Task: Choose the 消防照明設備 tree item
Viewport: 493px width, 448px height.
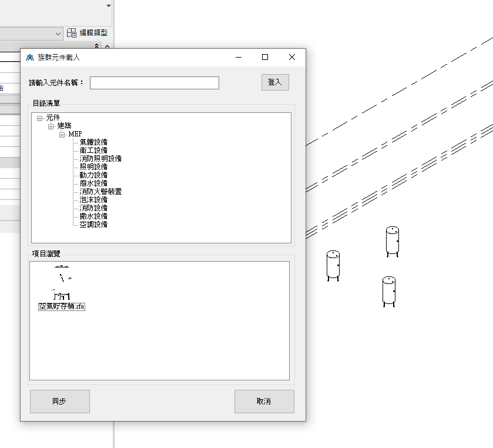Action: 100,159
